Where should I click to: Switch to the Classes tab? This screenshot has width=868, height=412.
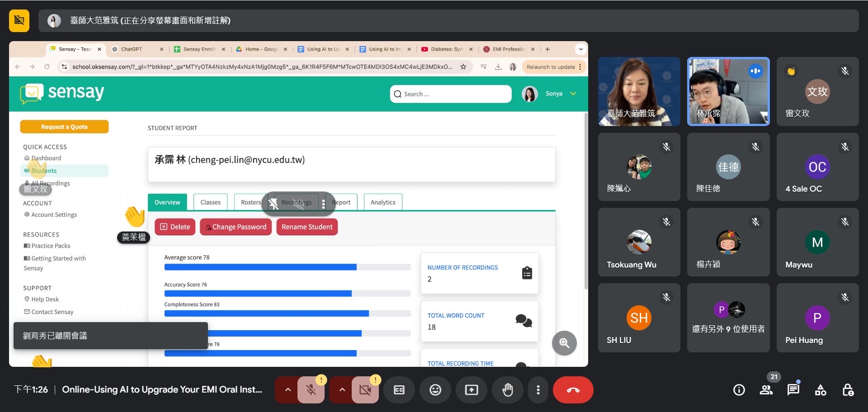coord(210,202)
